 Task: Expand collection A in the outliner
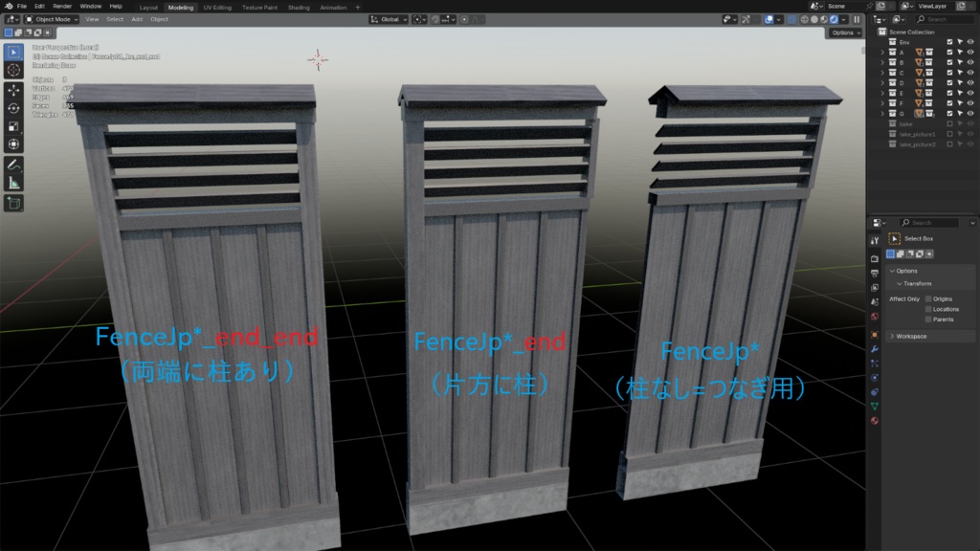pos(882,53)
